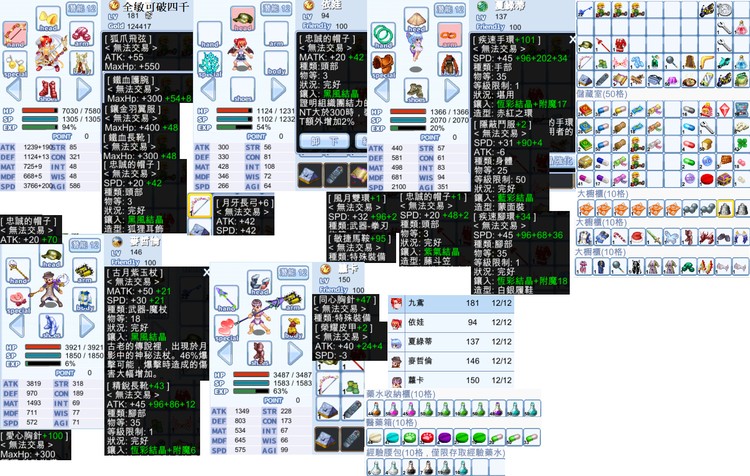Select the red heart in Lv150 special slot
Image resolution: width=750 pixels, height=476 pixels.
point(226,328)
